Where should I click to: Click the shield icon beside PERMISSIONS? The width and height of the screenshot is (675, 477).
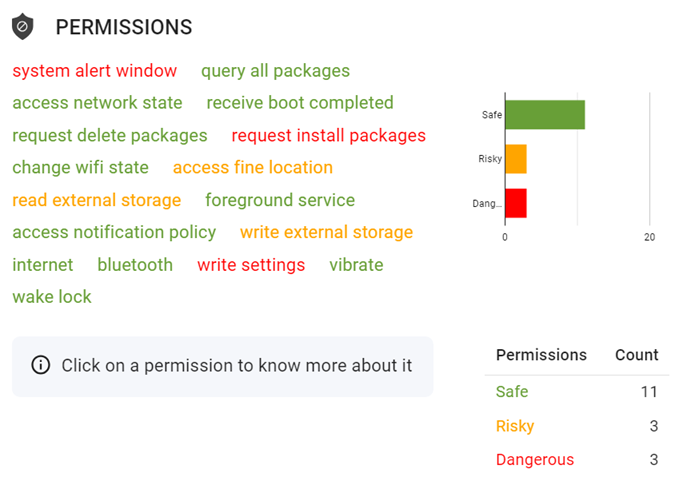pyautogui.click(x=22, y=27)
